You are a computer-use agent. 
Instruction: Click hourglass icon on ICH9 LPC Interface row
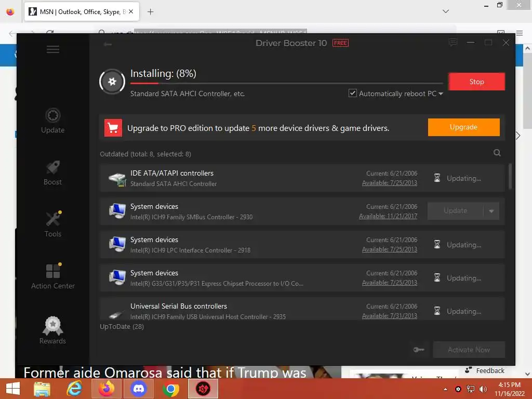click(x=437, y=245)
